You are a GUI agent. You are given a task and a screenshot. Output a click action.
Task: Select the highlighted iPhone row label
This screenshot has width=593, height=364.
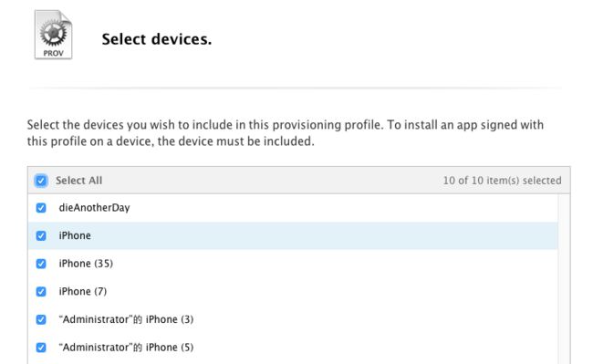click(x=75, y=235)
